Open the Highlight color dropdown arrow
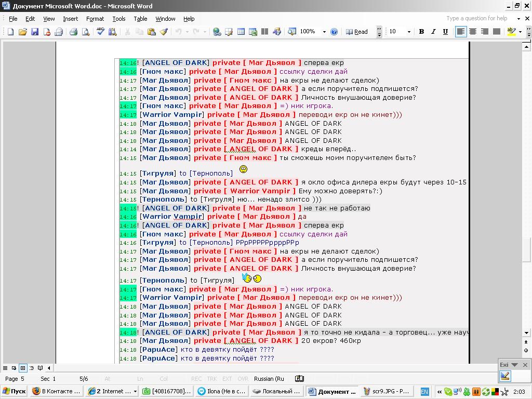Viewport: 532px width, 399px height. point(520,32)
